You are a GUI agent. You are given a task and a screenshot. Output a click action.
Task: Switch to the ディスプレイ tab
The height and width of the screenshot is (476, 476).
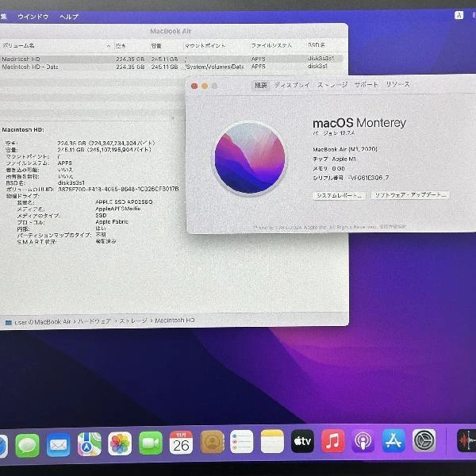(292, 85)
